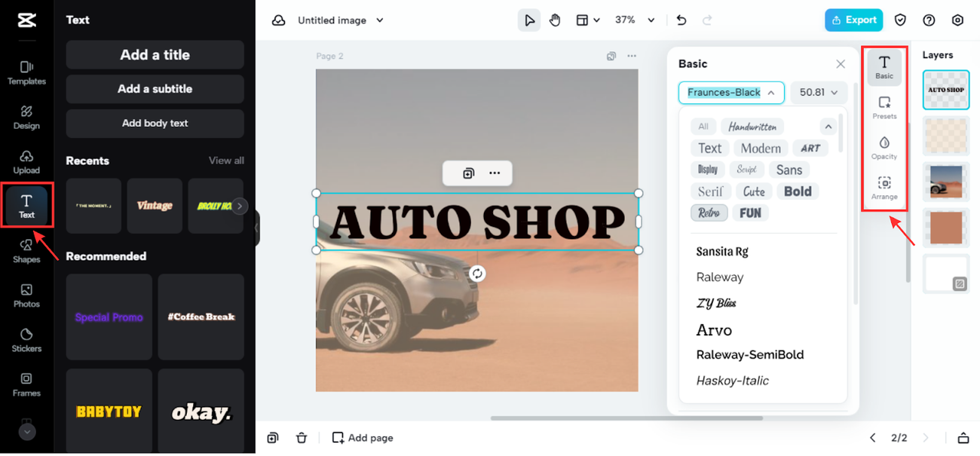Open page more options above canvas
Image resolution: width=980 pixels, height=456 pixels.
[x=632, y=56]
